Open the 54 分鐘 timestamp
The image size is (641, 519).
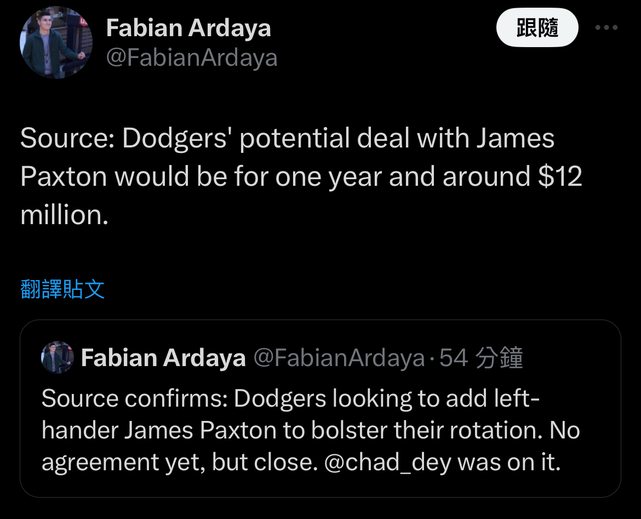tap(484, 357)
